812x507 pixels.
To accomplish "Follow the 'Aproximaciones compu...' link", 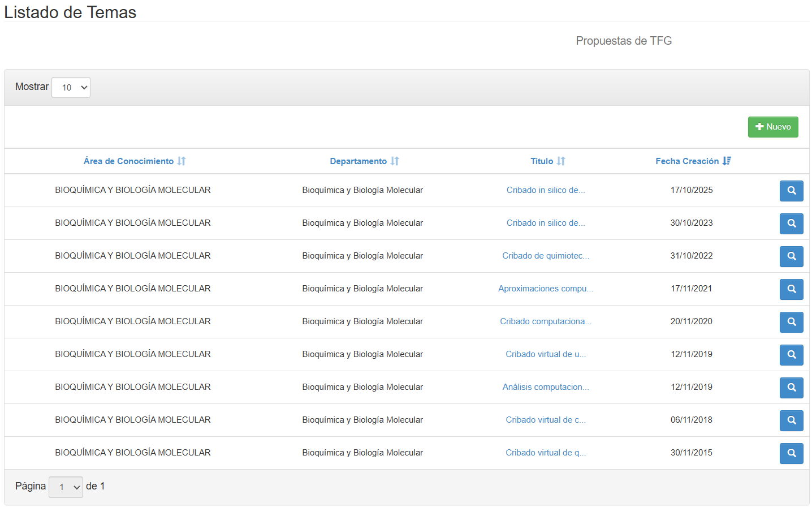I will [545, 289].
